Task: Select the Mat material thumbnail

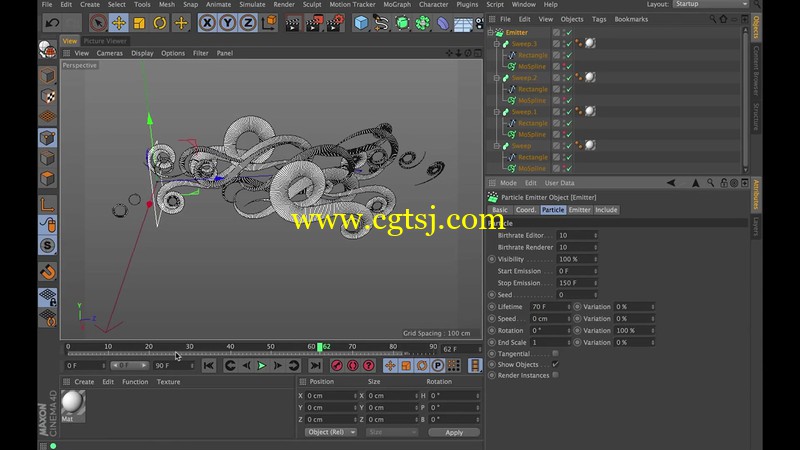Action: pyautogui.click(x=73, y=403)
